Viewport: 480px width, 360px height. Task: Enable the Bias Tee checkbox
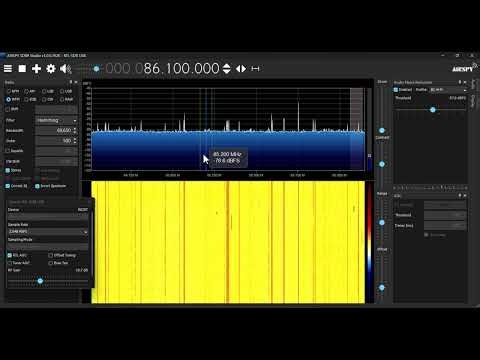(51, 263)
